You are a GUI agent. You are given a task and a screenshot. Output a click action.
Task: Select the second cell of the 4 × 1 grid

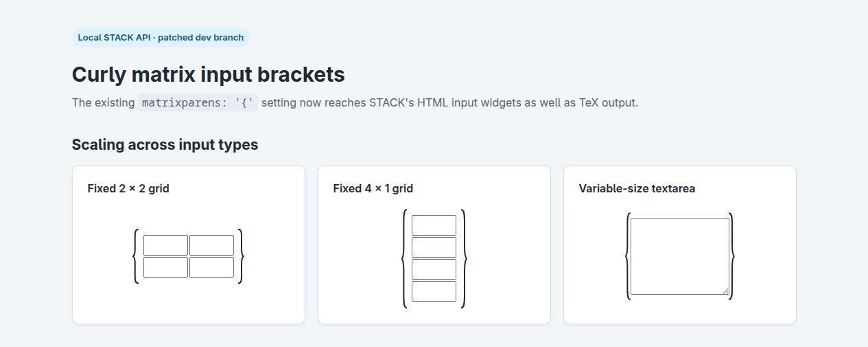point(434,247)
